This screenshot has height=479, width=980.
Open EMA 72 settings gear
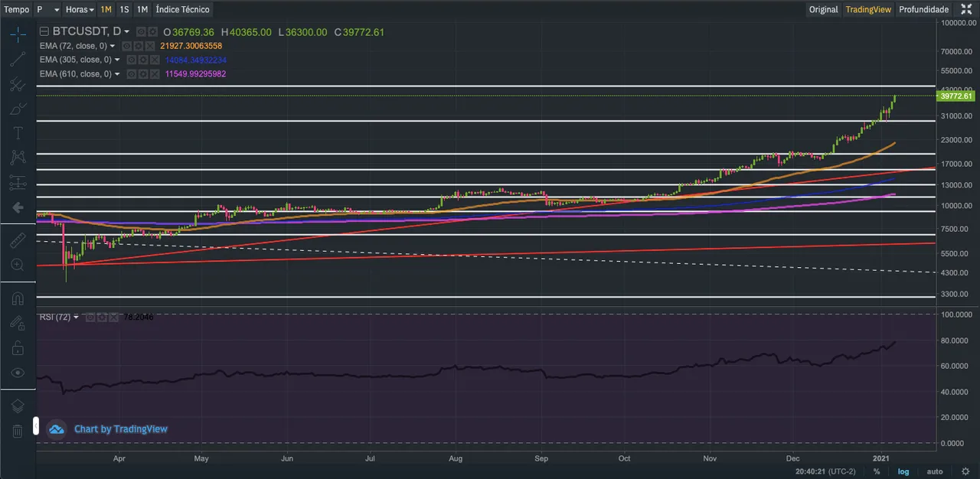click(x=139, y=46)
